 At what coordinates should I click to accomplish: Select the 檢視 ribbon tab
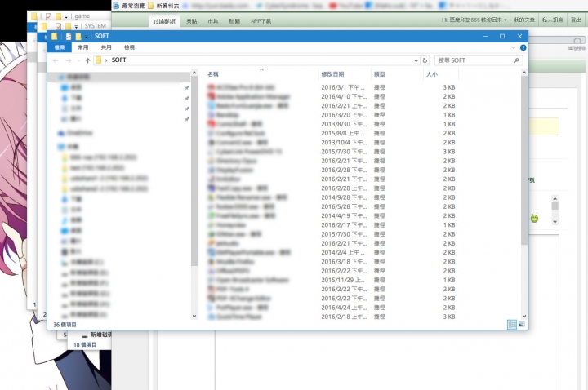[129, 47]
